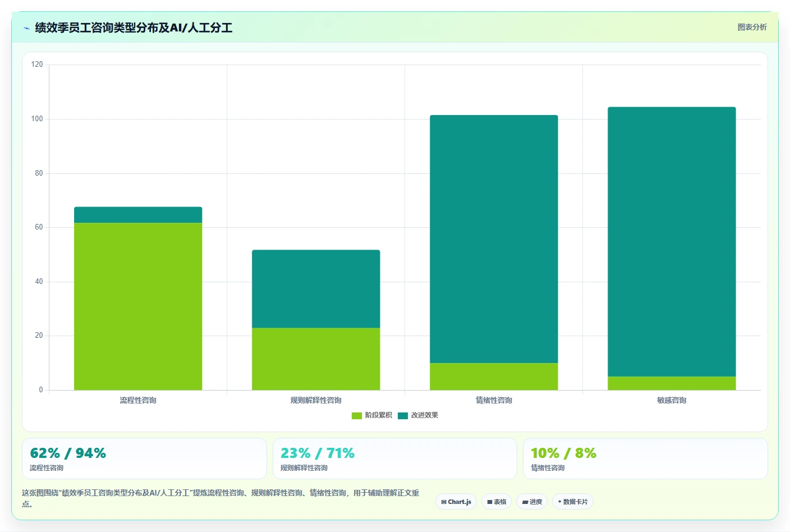Screen dimensions: 790x532
Task: Click the lightning icon beside the chart title
Action: pos(26,28)
